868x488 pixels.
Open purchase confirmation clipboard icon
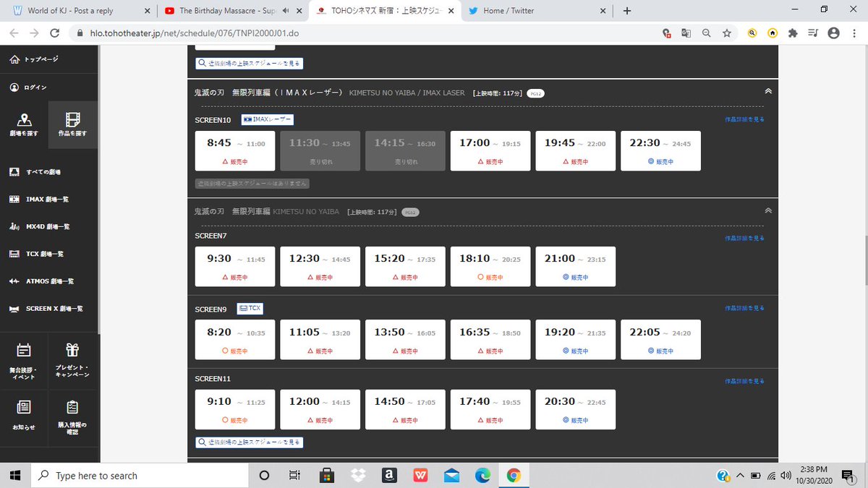point(72,408)
